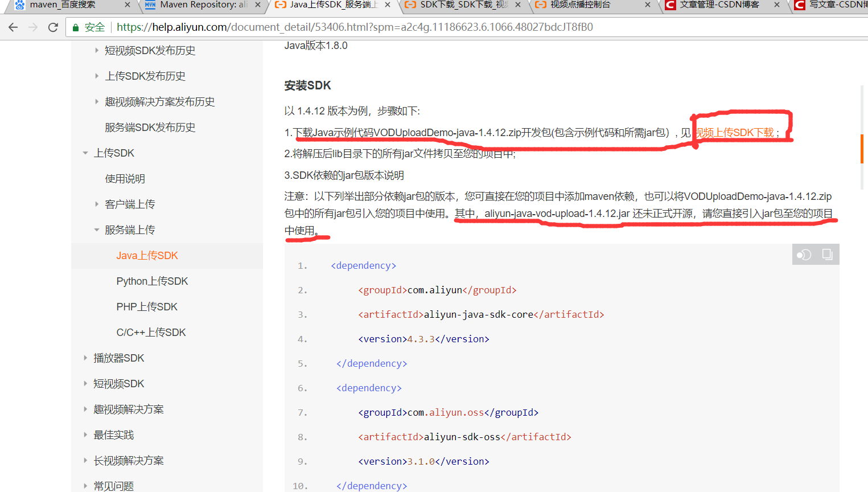
Task: Click step 2.将解压后lib目录 text
Action: tap(400, 154)
